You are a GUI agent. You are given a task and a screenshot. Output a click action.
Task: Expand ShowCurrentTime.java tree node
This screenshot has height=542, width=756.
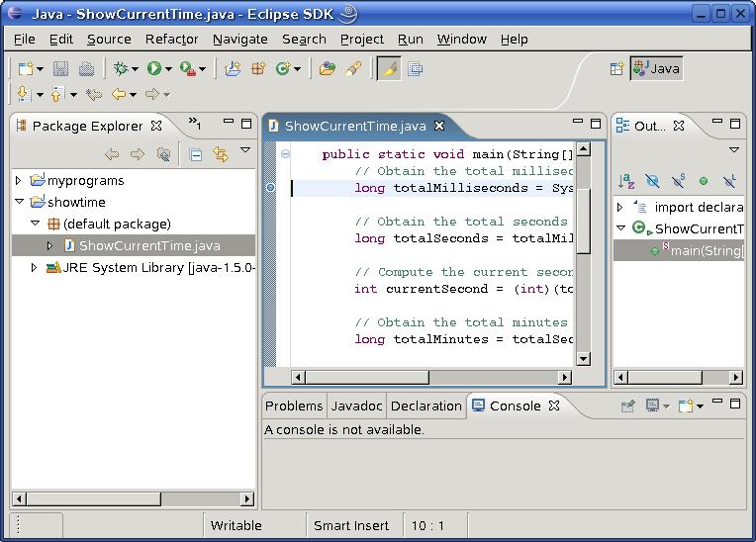pos(49,245)
